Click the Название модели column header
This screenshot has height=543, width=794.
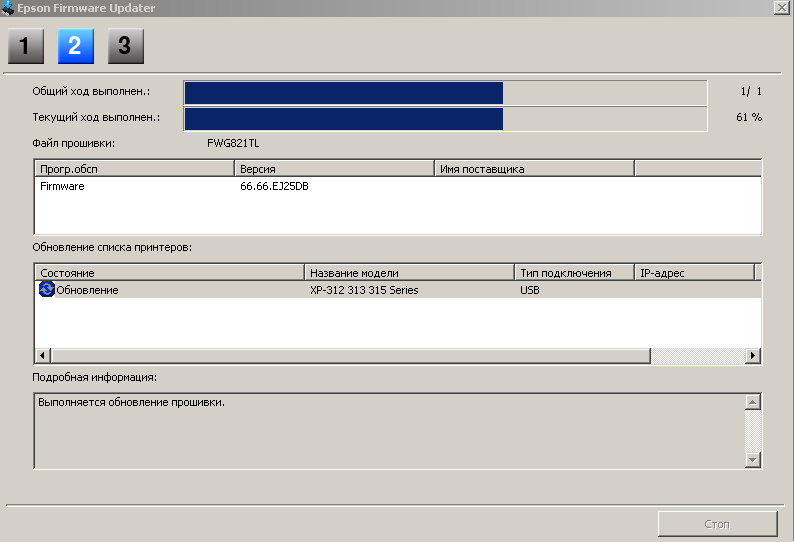409,273
